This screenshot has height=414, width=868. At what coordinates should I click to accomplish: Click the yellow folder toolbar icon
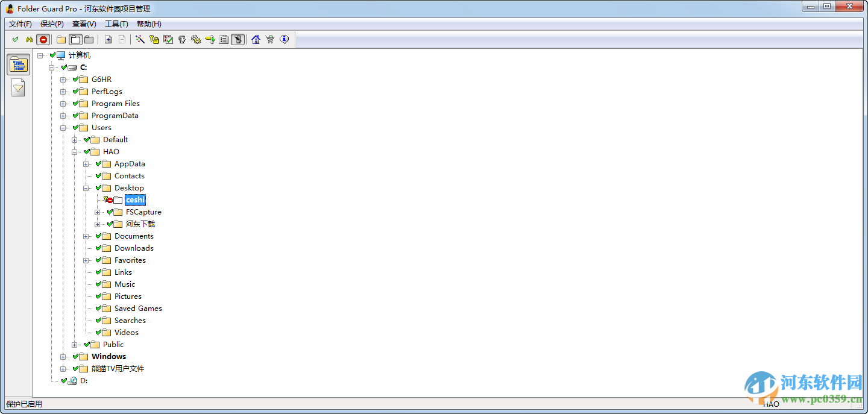61,40
